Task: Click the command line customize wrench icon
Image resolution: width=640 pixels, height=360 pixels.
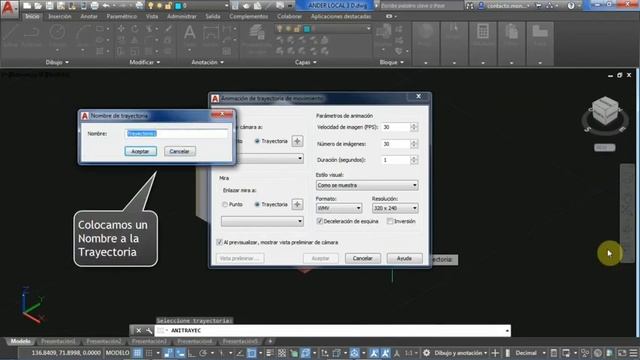Action: [149, 331]
